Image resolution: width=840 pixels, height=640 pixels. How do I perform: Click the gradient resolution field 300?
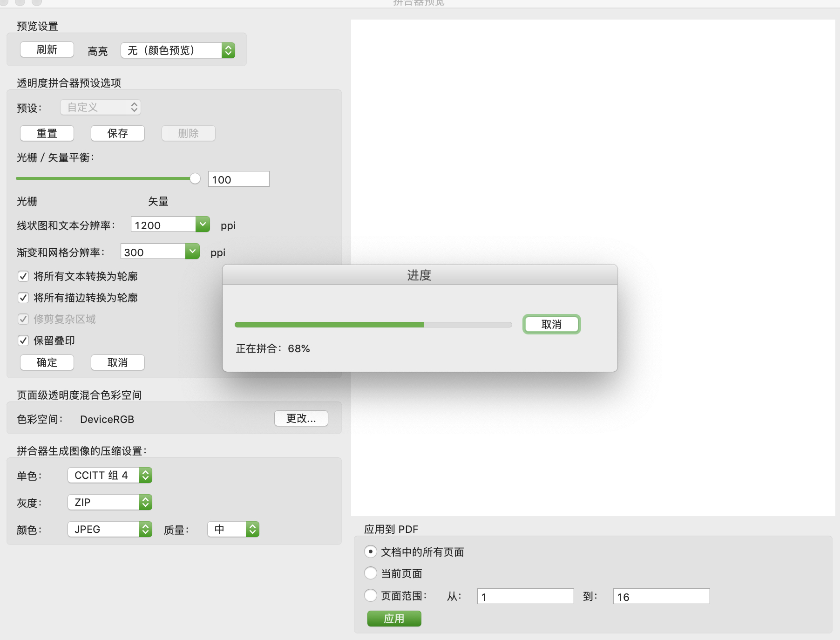(153, 252)
